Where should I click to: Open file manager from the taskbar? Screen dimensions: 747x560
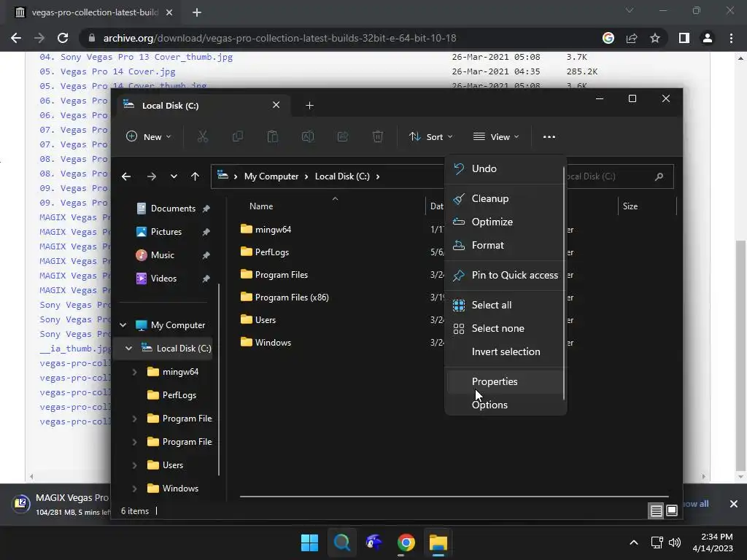tap(438, 542)
